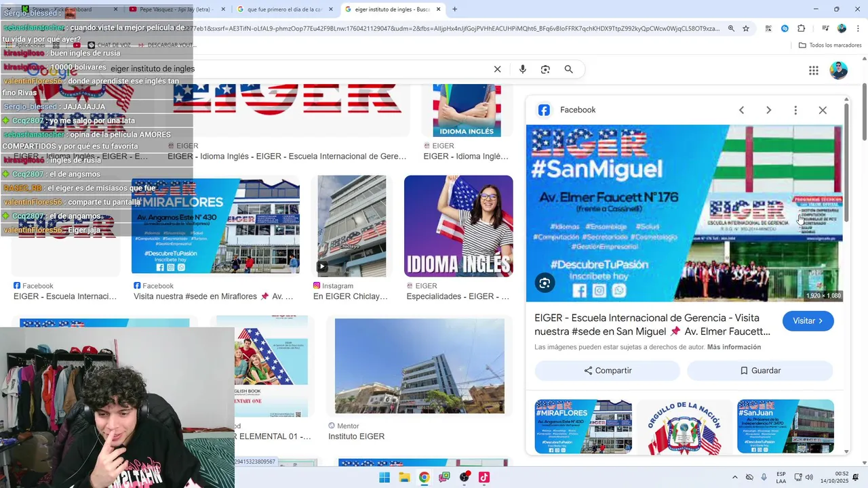Open Google Lens image search icon
Screen dimensions: 868x488
545,69
